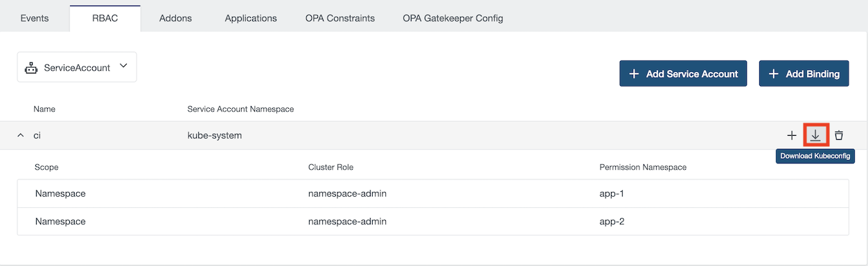Select the app-2 namespace binding row
This screenshot has width=868, height=266.
(x=433, y=221)
